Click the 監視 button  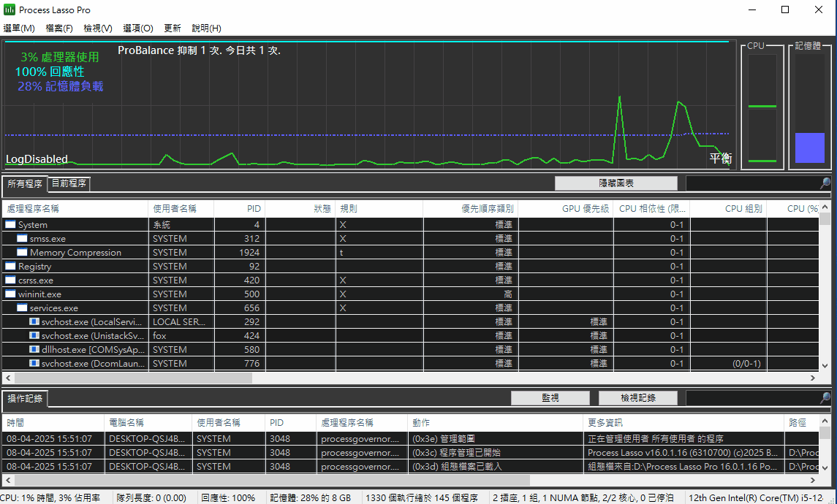(x=550, y=398)
